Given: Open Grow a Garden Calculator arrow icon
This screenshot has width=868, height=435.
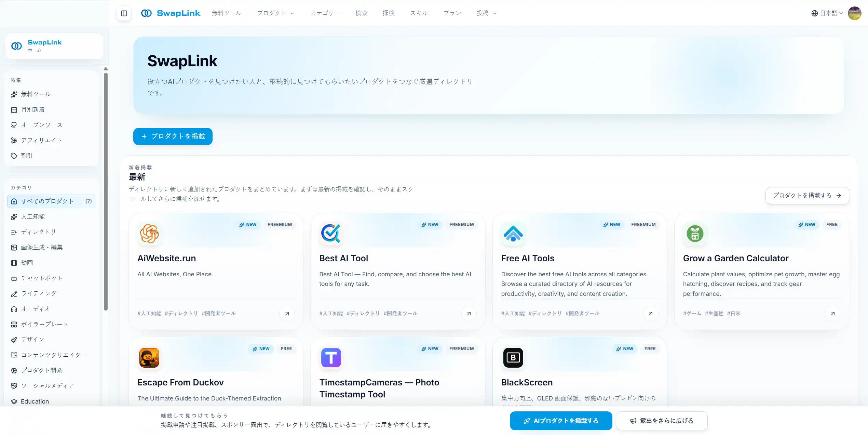Looking at the screenshot, I should [833, 314].
